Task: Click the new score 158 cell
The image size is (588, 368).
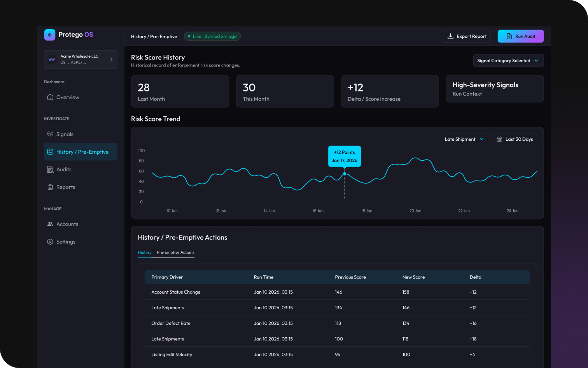Action: (x=406, y=292)
